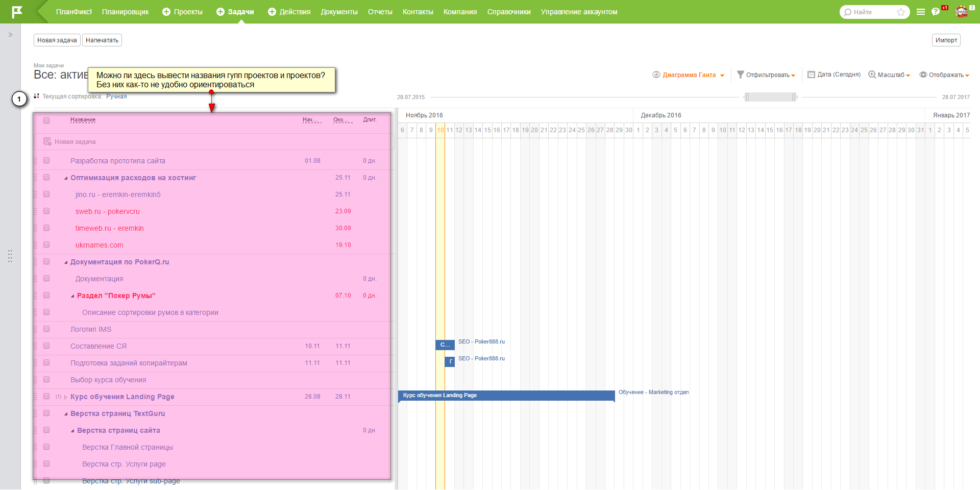Check the box for Логотип IMS
The height and width of the screenshot is (490, 980).
click(46, 329)
